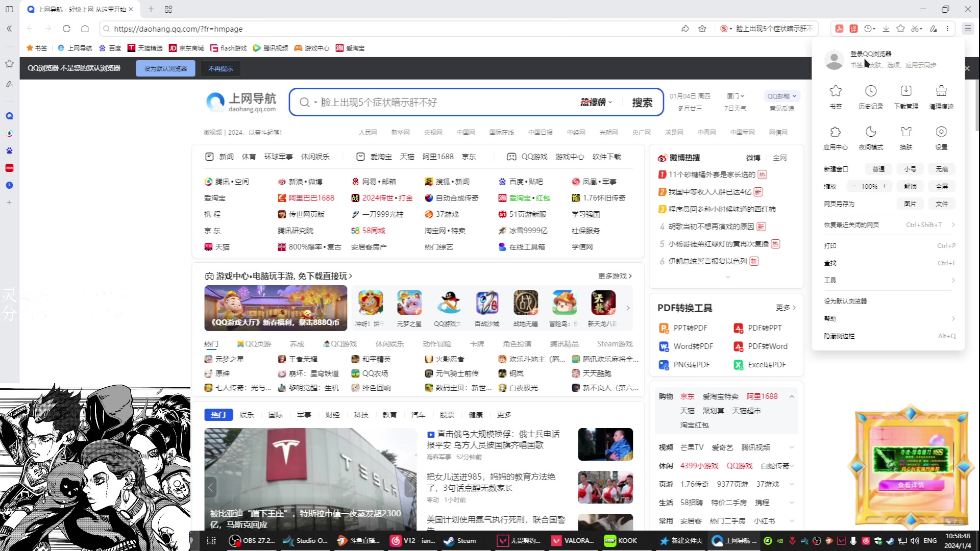
Task: Expand the weibo hot list chevron
Action: [728, 277]
